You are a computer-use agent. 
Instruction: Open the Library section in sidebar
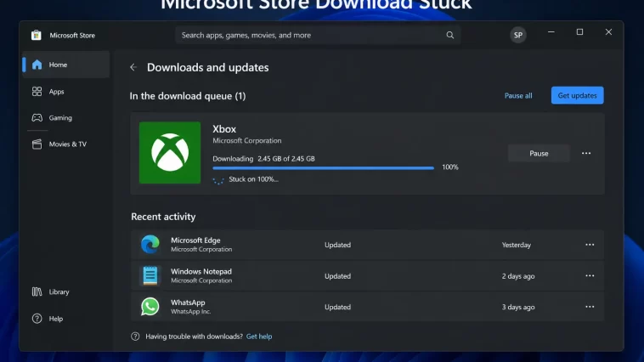pos(50,291)
